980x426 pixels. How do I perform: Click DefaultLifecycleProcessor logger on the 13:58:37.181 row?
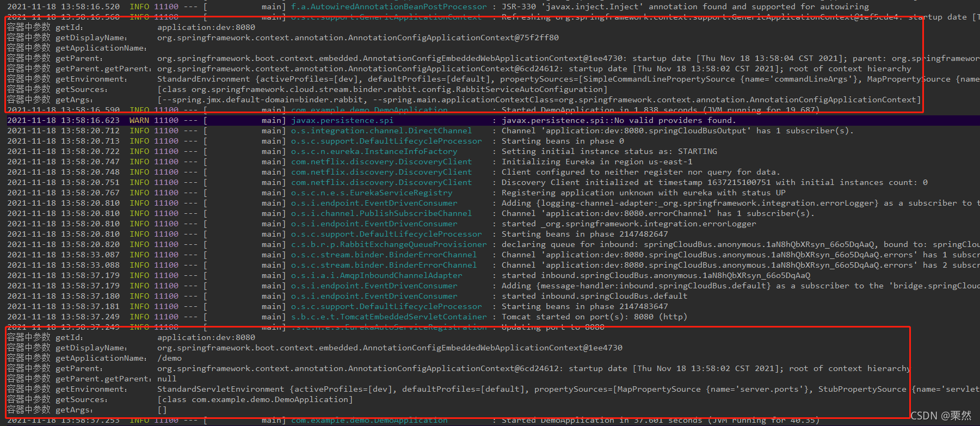pos(386,306)
